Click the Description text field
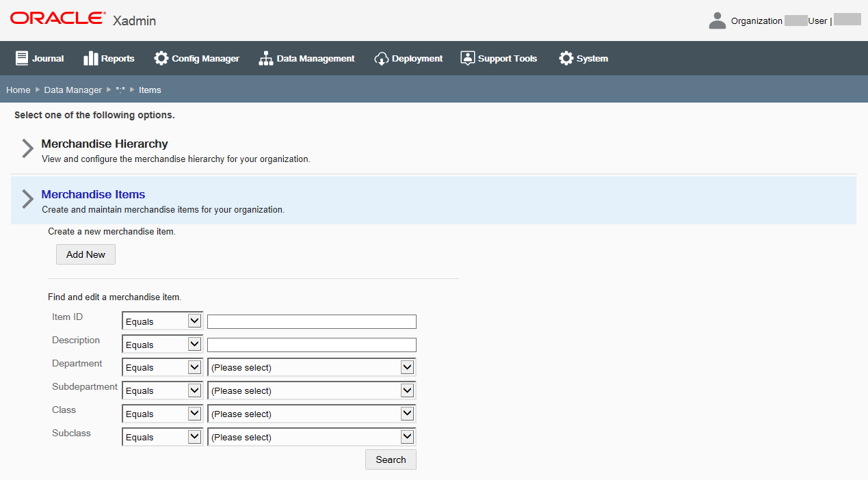The height and width of the screenshot is (480, 868). point(312,345)
